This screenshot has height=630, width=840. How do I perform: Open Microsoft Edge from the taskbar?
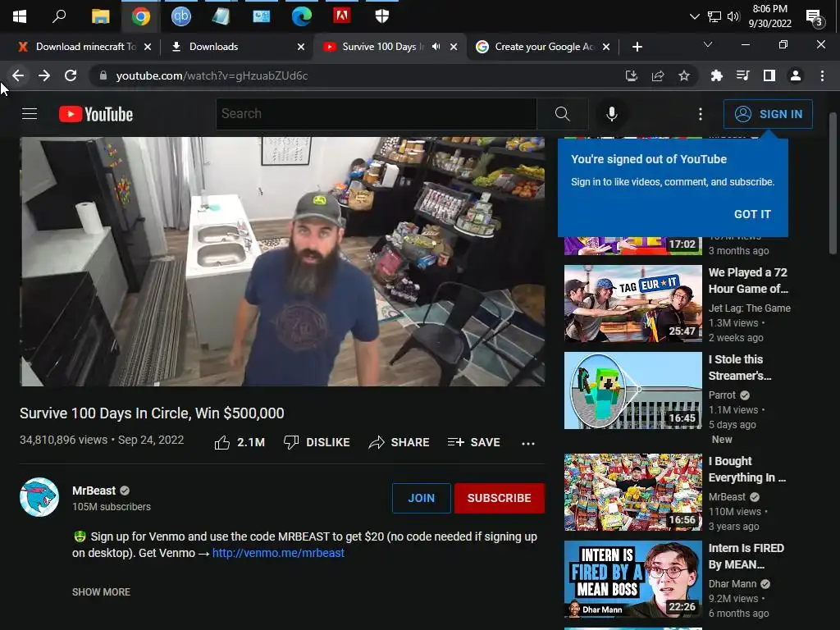click(x=301, y=16)
